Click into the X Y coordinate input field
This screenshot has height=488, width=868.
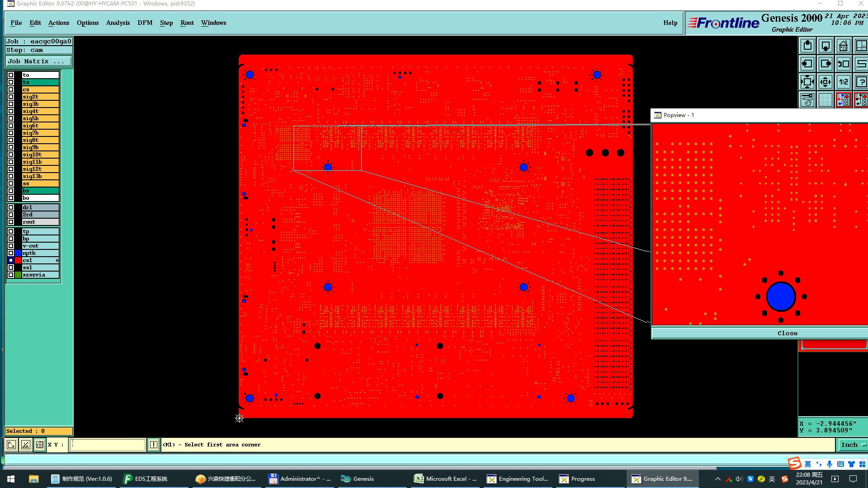click(108, 445)
